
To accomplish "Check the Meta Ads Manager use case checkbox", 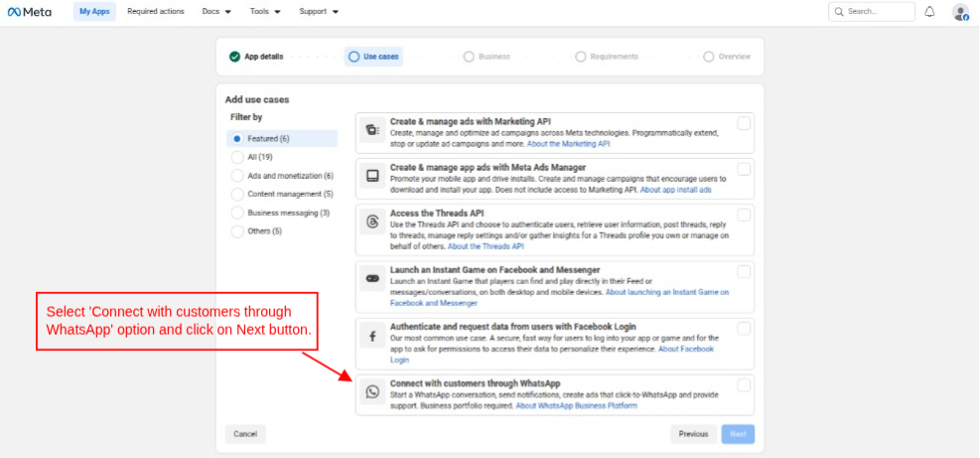I will [x=743, y=169].
